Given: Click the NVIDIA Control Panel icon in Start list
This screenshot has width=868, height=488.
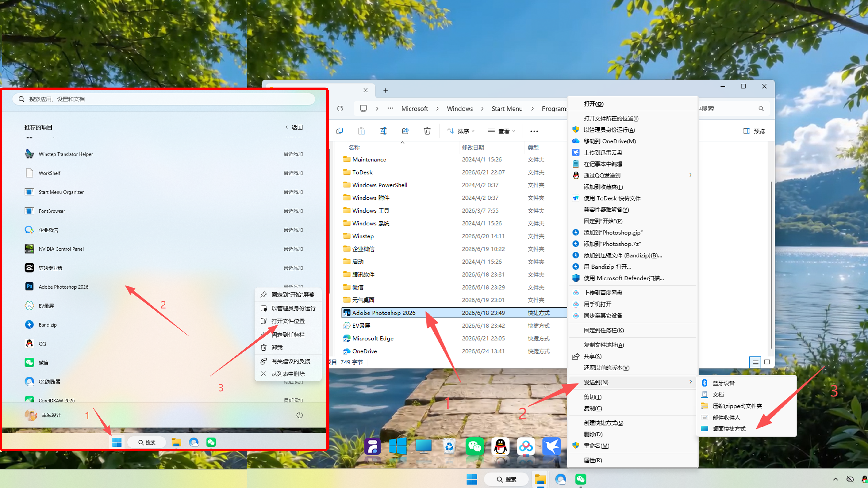Looking at the screenshot, I should [x=29, y=249].
